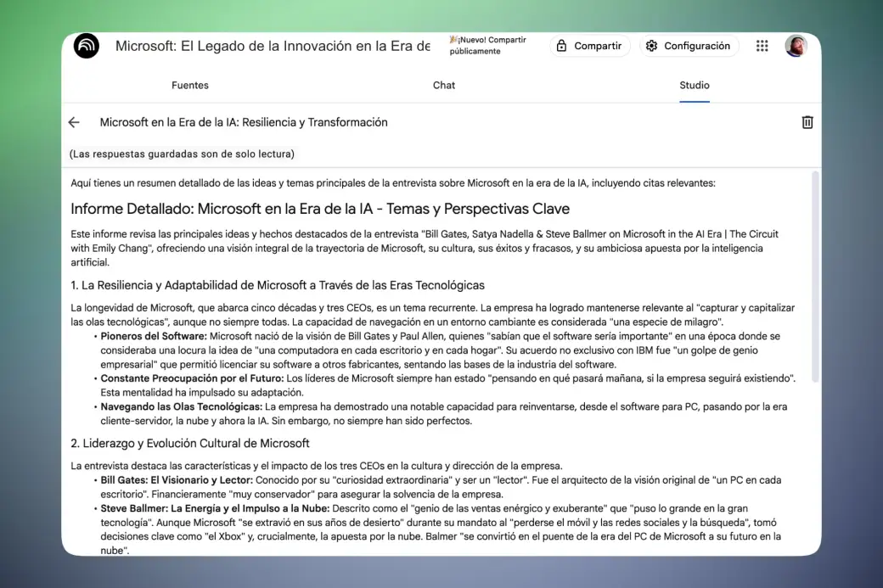Image resolution: width=883 pixels, height=588 pixels.
Task: Click the note title Microsoft en la Era de la IA
Action: [244, 122]
